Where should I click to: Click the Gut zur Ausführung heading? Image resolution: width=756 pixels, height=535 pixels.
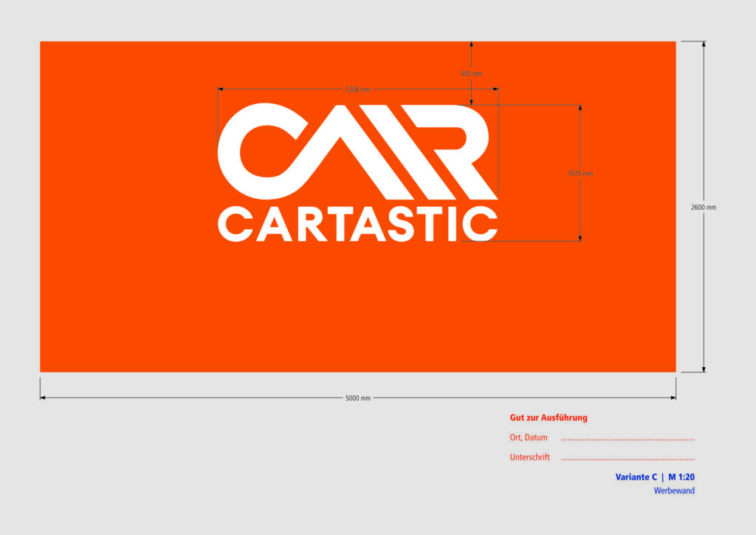pos(549,418)
